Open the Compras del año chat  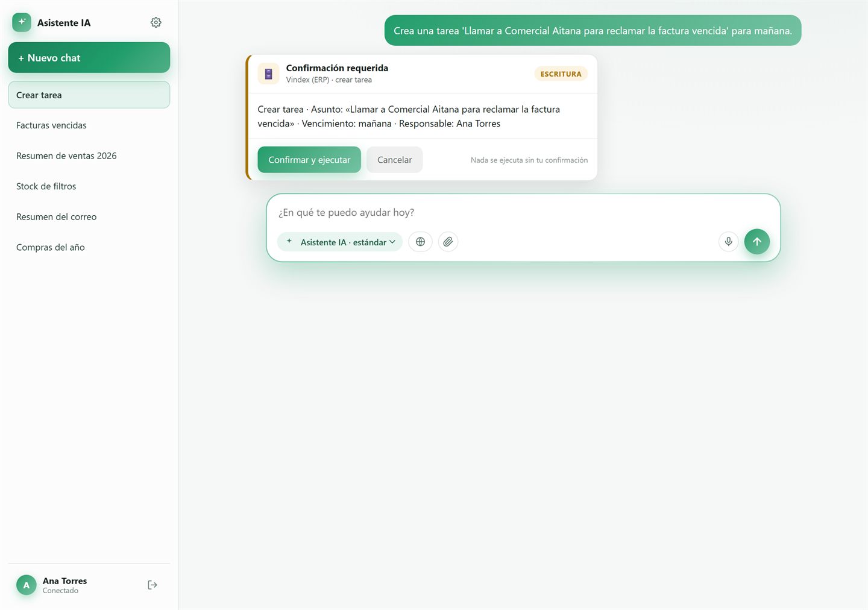click(x=89, y=247)
